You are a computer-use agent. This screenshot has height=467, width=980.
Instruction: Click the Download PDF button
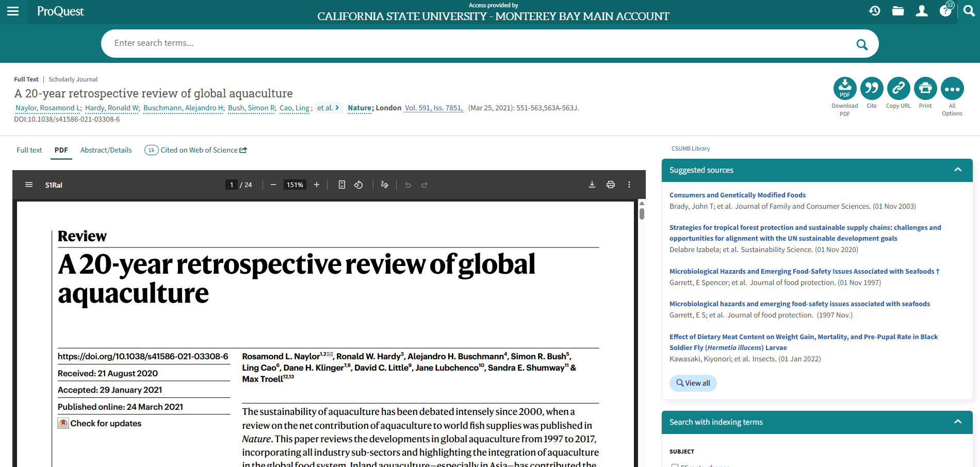844,89
